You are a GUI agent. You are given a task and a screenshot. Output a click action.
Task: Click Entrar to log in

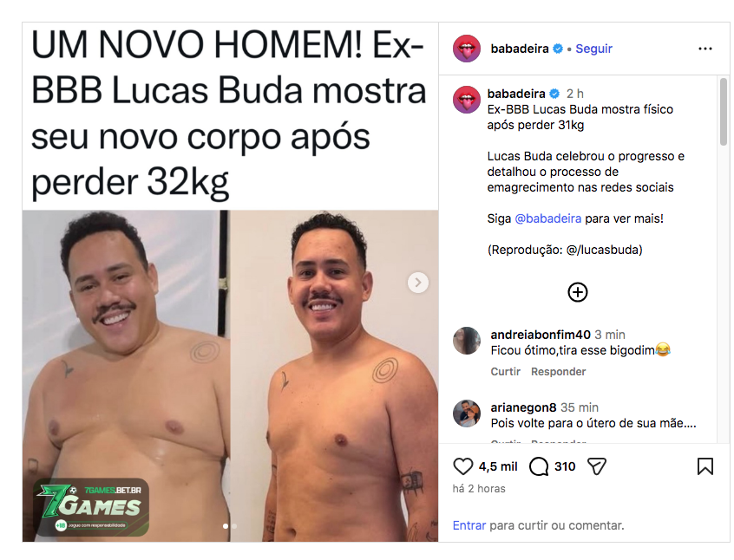pyautogui.click(x=469, y=525)
